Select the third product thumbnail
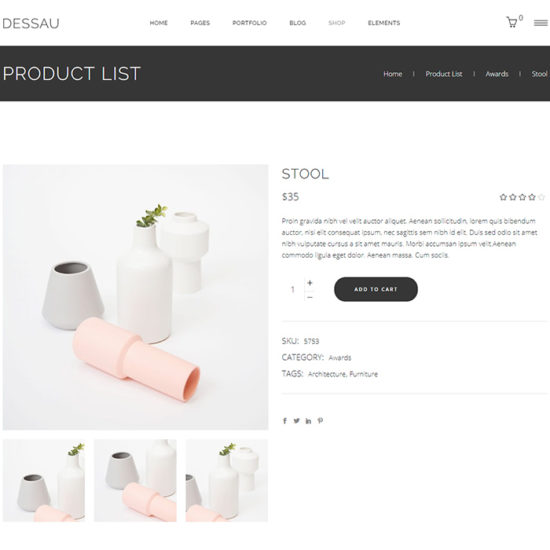This screenshot has width=550, height=550. pyautogui.click(x=227, y=480)
